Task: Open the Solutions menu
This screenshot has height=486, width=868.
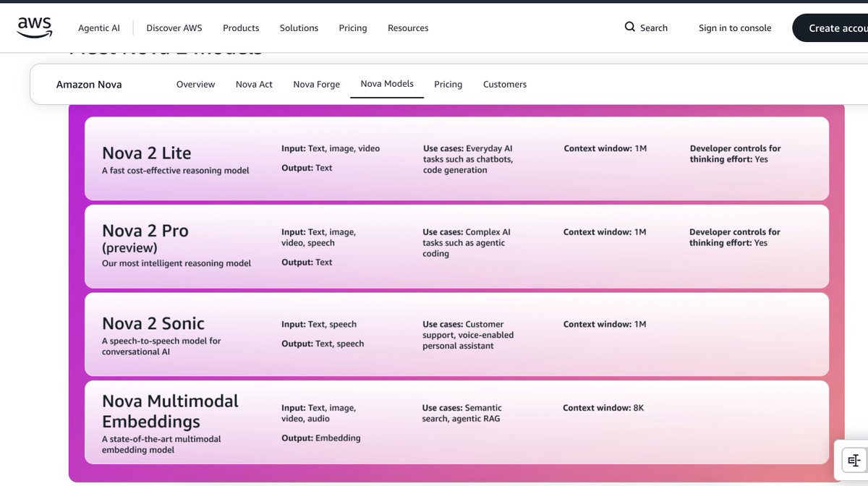Action: (x=299, y=28)
